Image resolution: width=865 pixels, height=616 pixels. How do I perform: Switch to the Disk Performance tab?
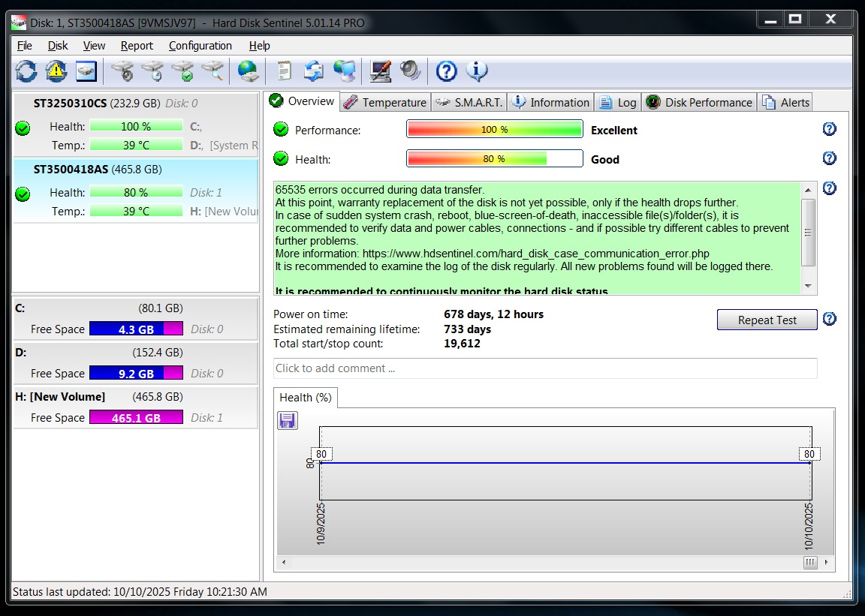coord(700,102)
